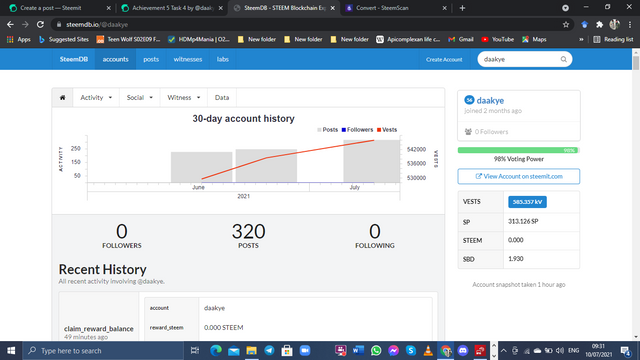Open the Reading list
640x360 pixels.
(x=613, y=39)
